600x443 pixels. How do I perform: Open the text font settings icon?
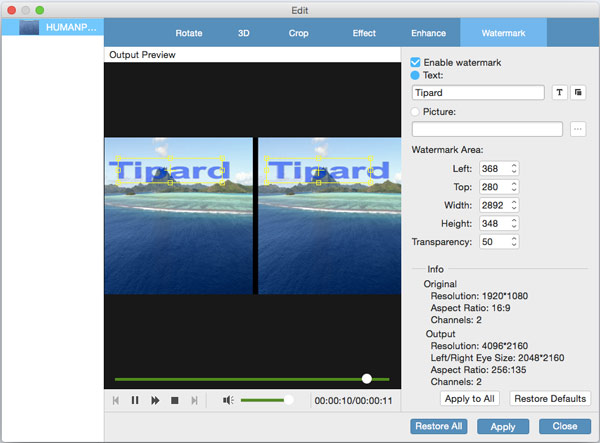[559, 93]
